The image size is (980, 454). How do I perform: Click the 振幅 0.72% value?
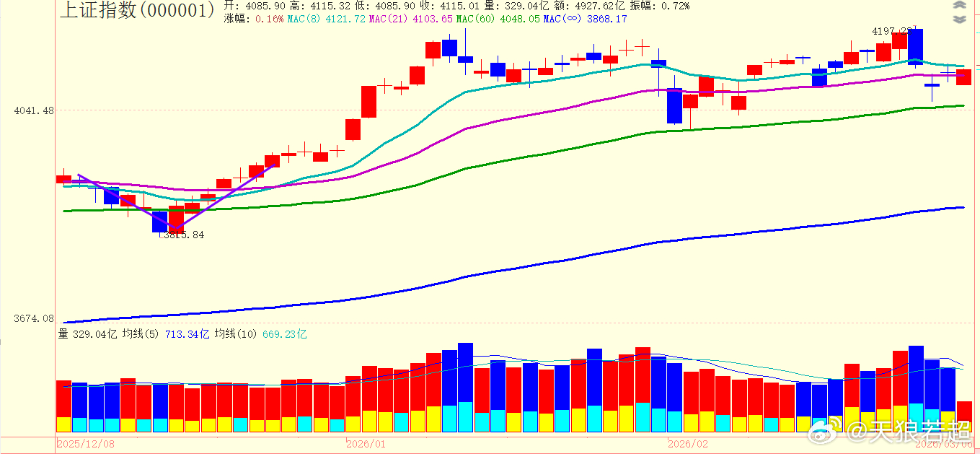pos(661,6)
